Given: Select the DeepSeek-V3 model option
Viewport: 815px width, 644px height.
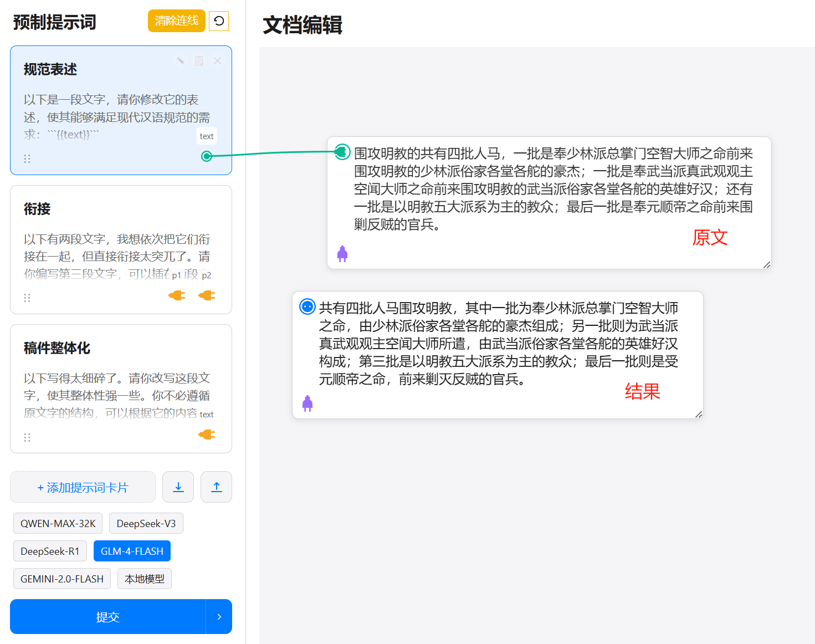Looking at the screenshot, I should [x=146, y=523].
